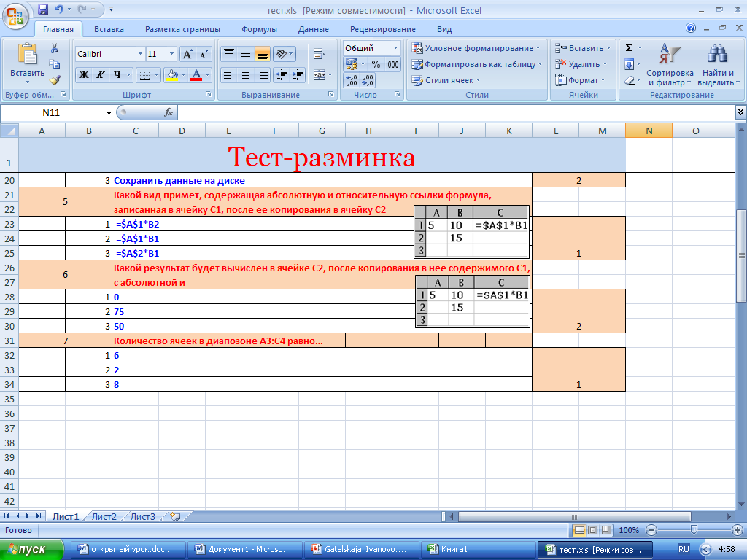Image resolution: width=747 pixels, height=560 pixels.
Task: Toggle Wrap Text in the alignment group
Action: click(x=319, y=54)
